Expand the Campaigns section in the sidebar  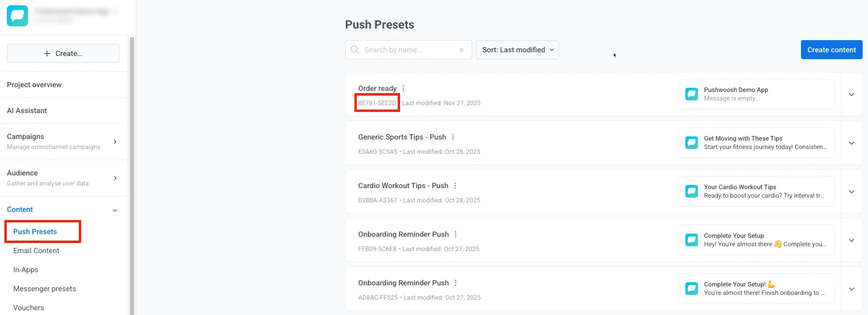(115, 141)
